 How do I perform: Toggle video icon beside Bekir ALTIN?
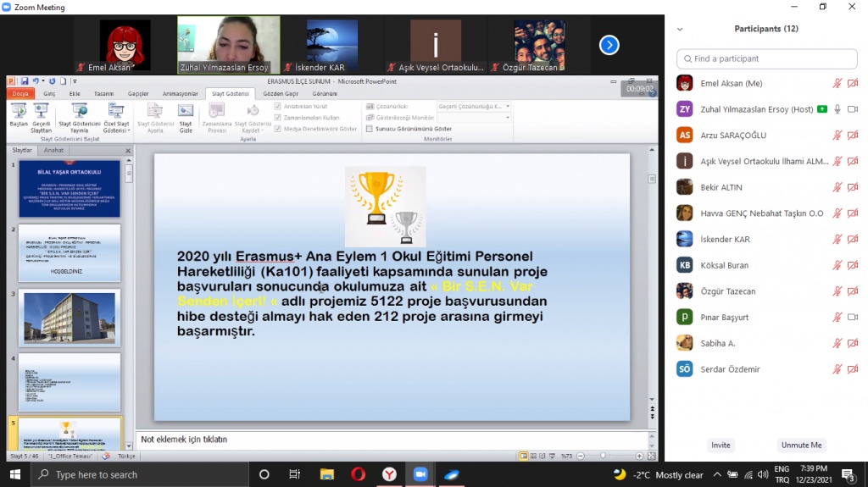(852, 187)
